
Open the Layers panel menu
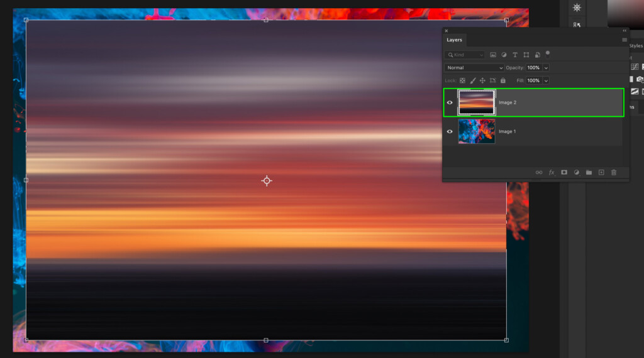pos(625,40)
